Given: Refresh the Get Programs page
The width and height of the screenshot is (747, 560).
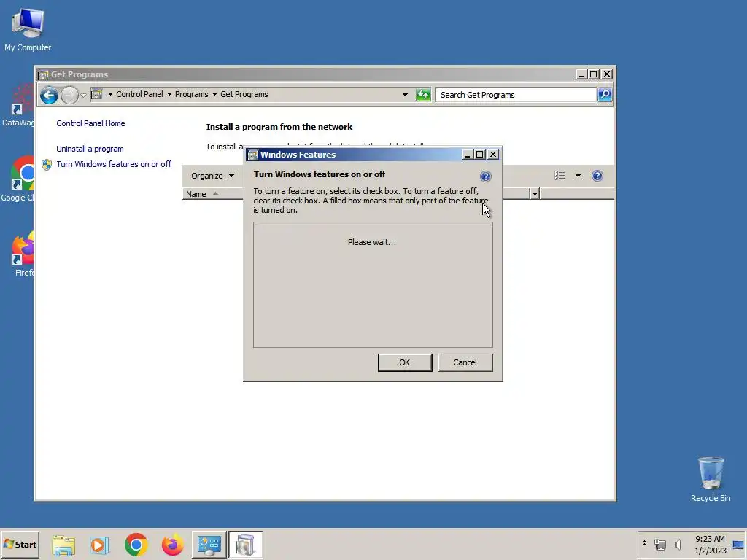Looking at the screenshot, I should tap(423, 95).
